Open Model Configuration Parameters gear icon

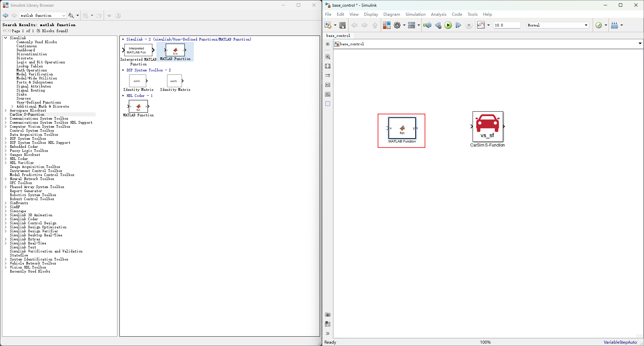(x=397, y=25)
